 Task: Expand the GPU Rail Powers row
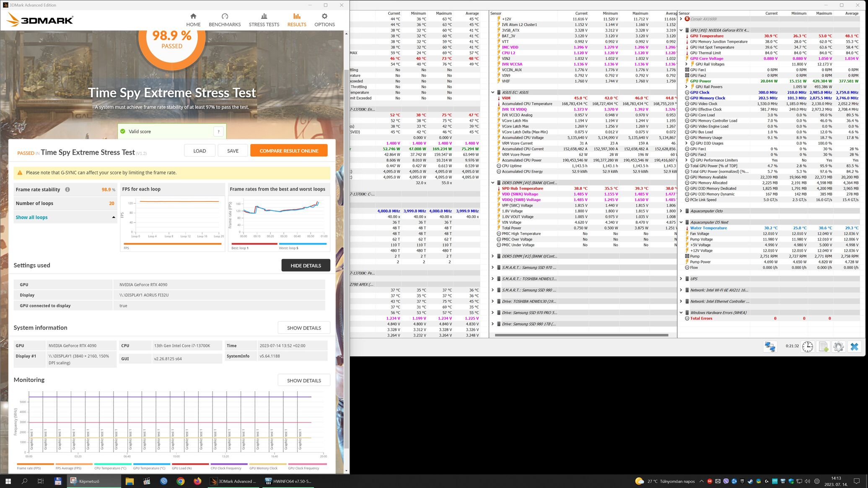click(687, 87)
